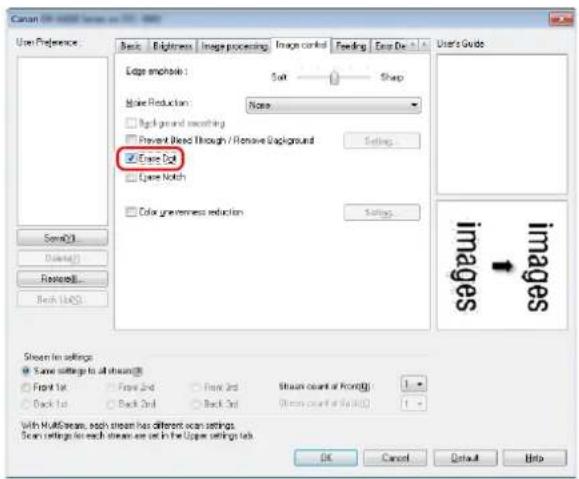Open Settings for Color unevenness reduction
This screenshot has height=479, width=579.
pyautogui.click(x=381, y=212)
